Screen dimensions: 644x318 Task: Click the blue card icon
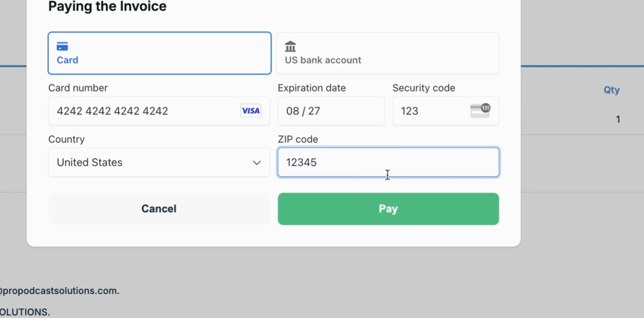62,46
